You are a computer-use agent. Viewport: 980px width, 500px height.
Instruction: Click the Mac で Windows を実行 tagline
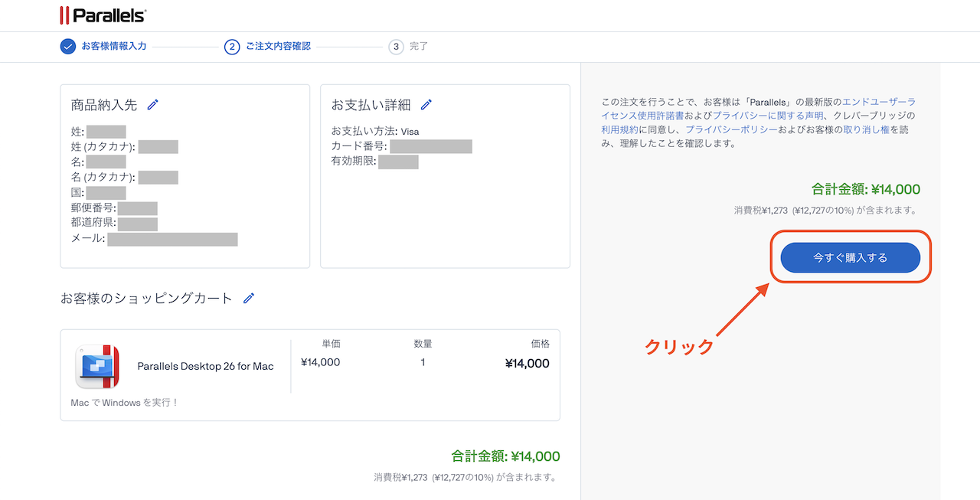coord(124,402)
